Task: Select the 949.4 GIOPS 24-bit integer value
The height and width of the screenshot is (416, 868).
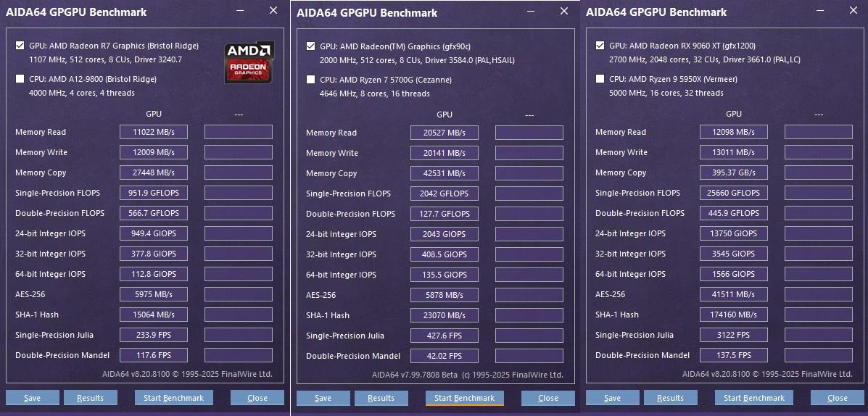Action: [x=154, y=233]
